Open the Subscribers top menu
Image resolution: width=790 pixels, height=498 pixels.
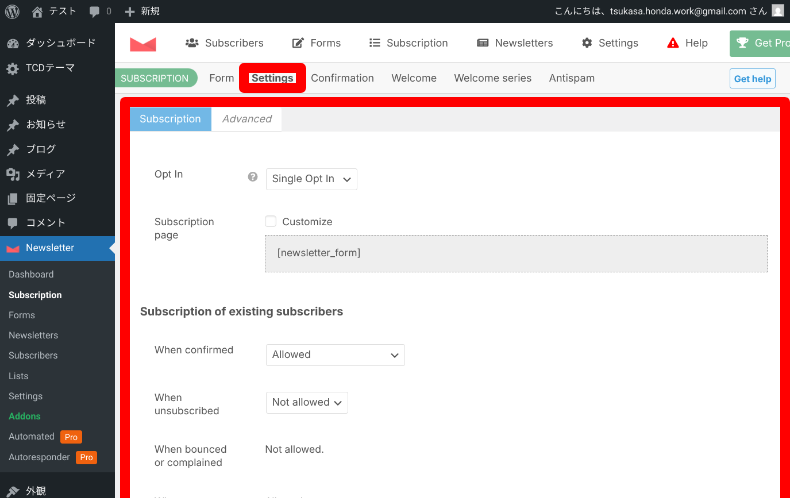click(224, 43)
